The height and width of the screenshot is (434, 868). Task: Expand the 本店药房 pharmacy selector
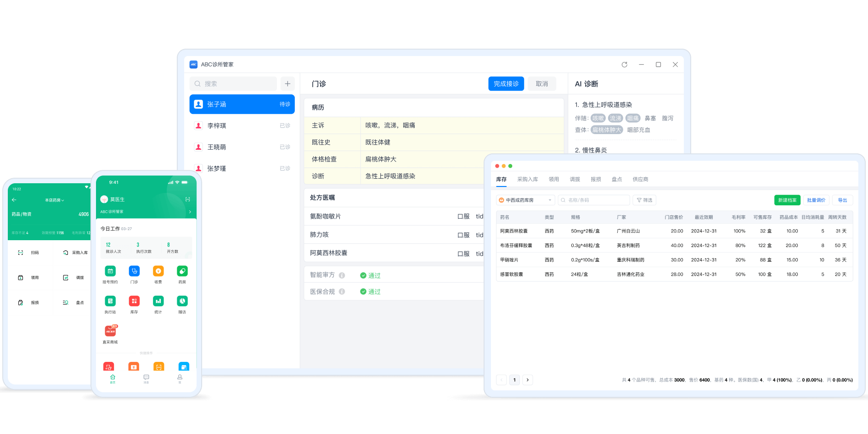click(x=55, y=200)
